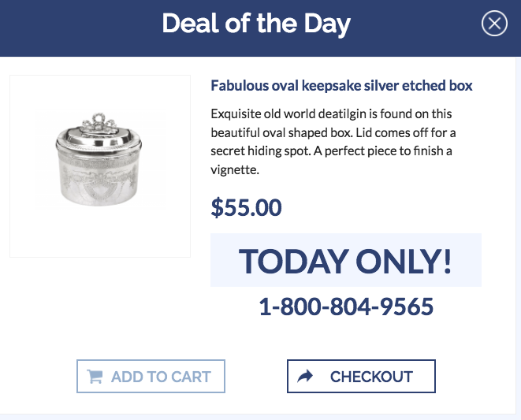Click the word 'vignette' in the description
Viewport: 521px width, 420px height.
pyautogui.click(x=235, y=169)
